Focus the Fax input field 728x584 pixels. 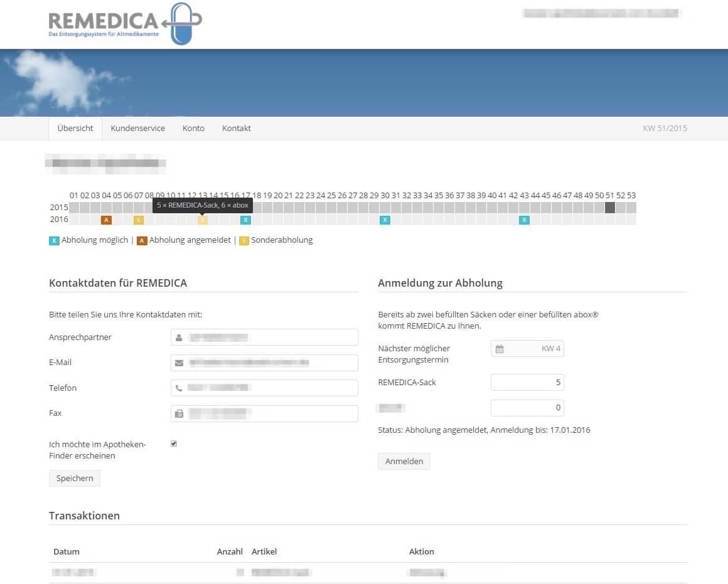pos(264,413)
